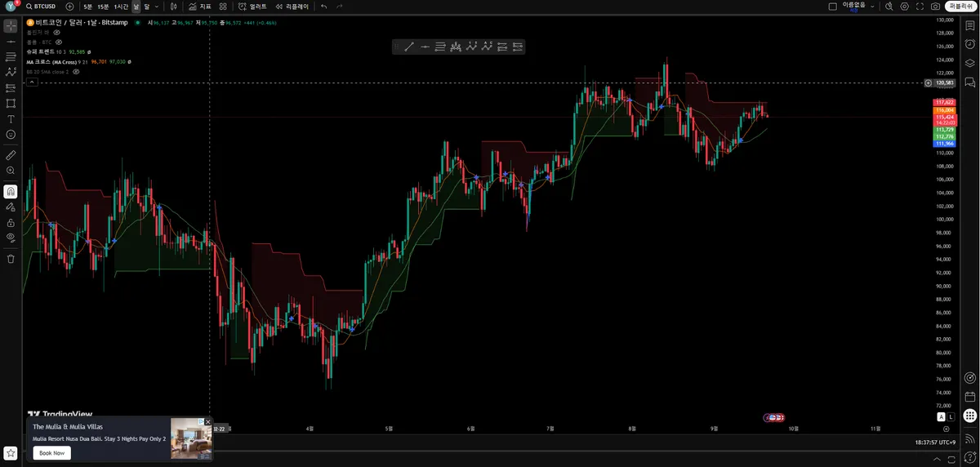Open the chats panel

pos(969,82)
